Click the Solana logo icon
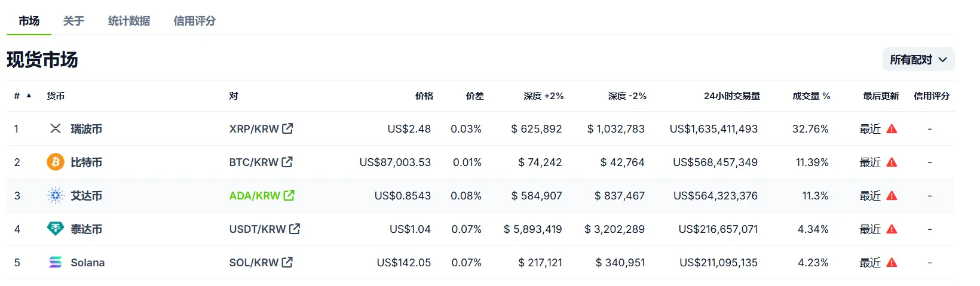 [x=56, y=262]
